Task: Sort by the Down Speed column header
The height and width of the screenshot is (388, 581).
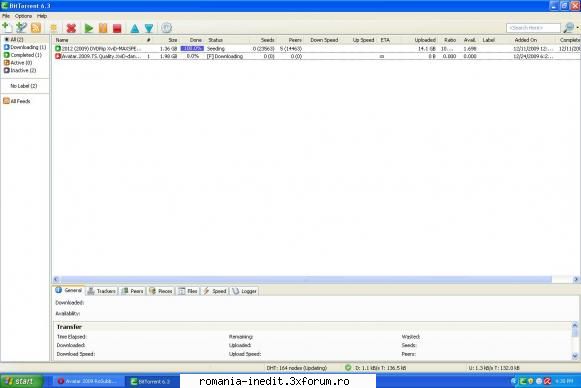Action: point(324,40)
